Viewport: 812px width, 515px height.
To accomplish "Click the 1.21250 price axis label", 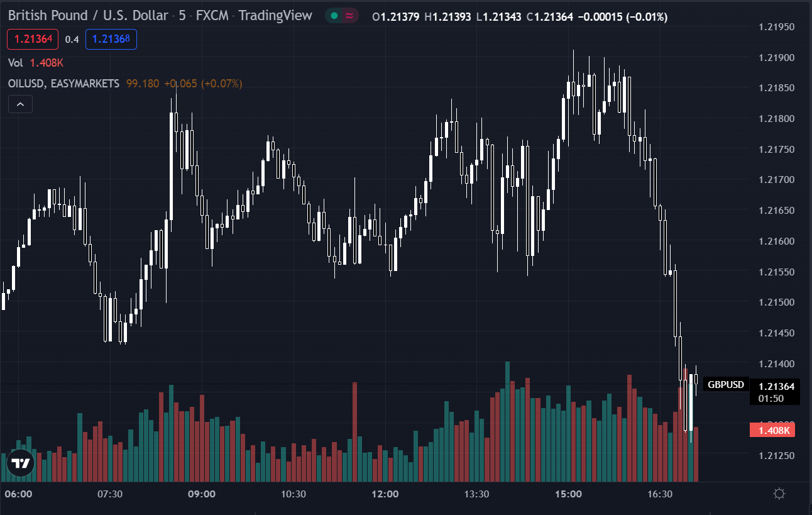I will pyautogui.click(x=777, y=455).
